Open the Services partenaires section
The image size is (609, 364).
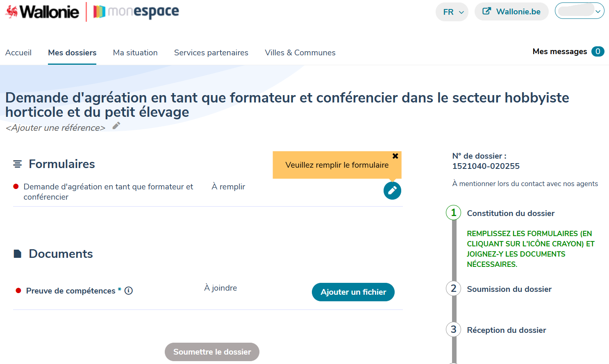click(x=211, y=52)
